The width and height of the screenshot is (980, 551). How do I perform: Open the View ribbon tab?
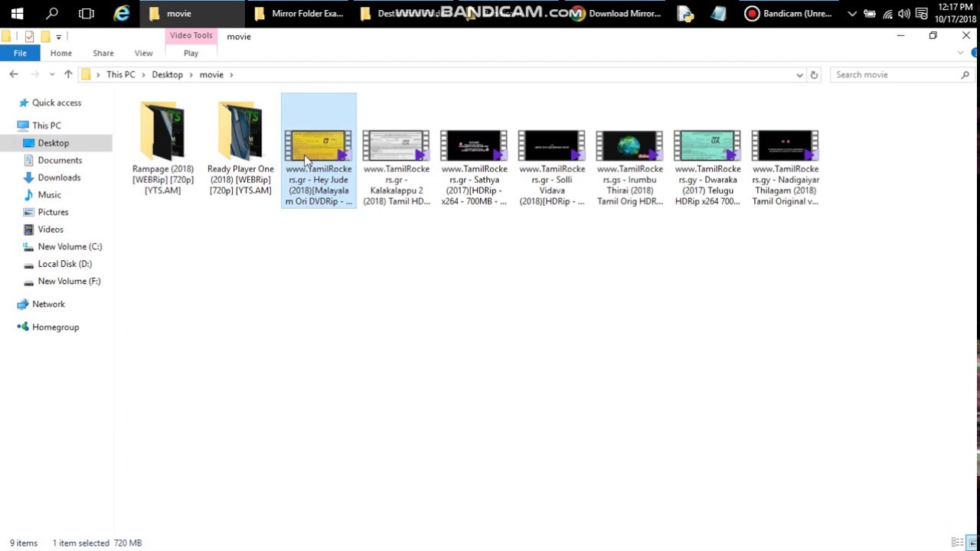point(143,53)
